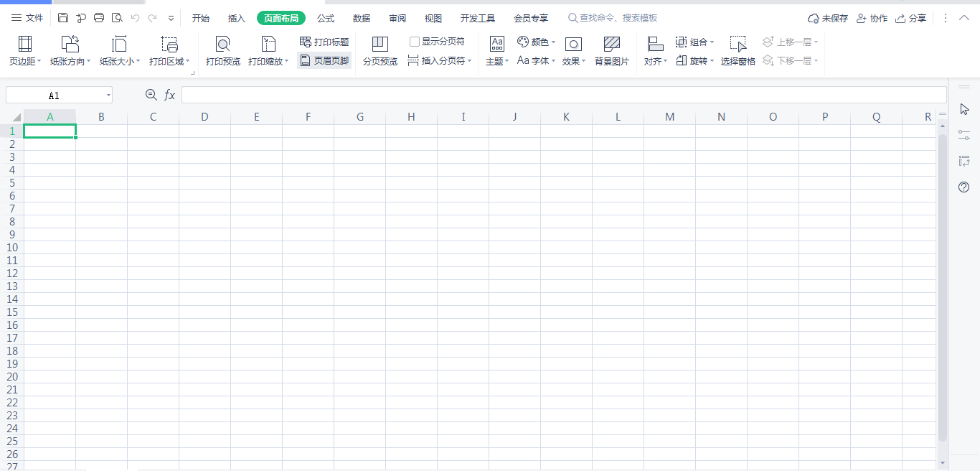Click the 下移一层 send backward button
Image resolution: width=980 pixels, height=471 pixels.
(x=790, y=61)
